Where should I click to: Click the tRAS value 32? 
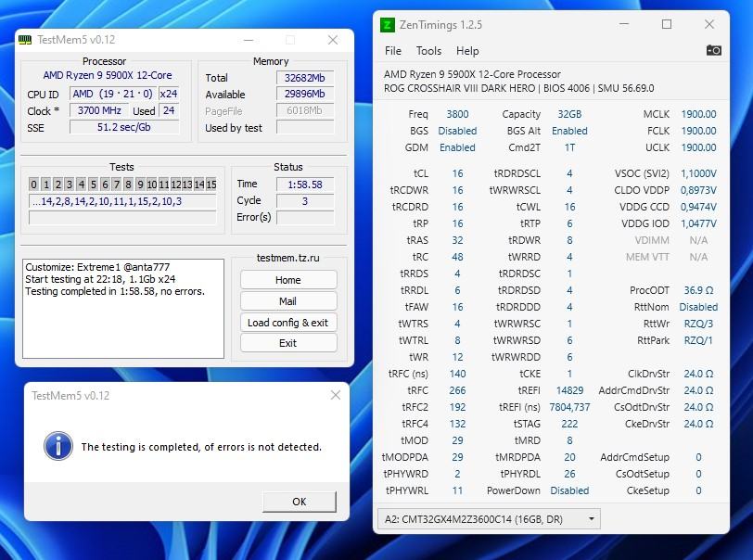[x=457, y=240]
